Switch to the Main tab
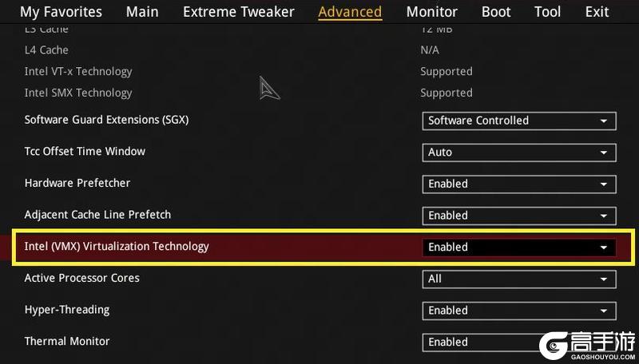The width and height of the screenshot is (639, 364). pos(142,12)
